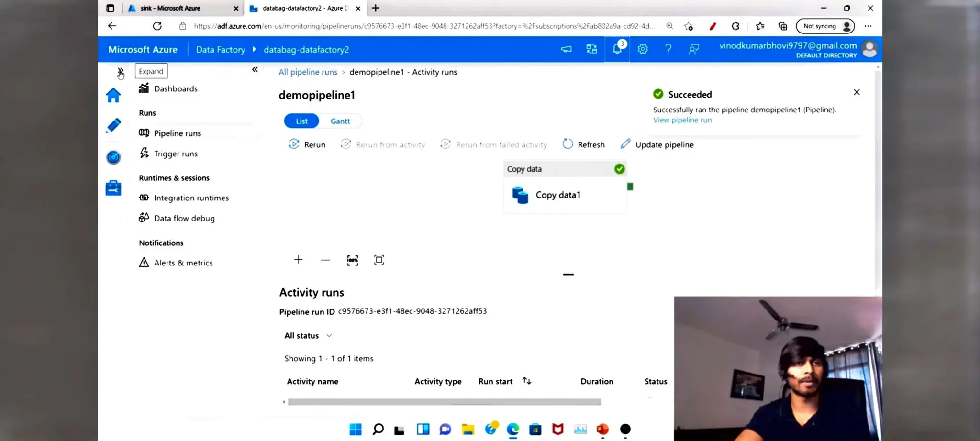Click Rerun pipeline button
The image size is (980, 441).
coord(307,144)
